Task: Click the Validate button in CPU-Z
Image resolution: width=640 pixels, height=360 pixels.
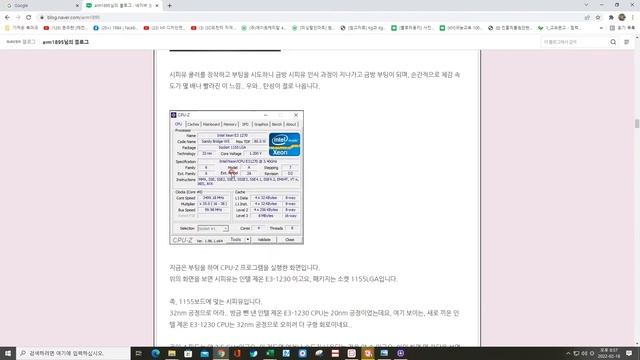Action: point(264,240)
